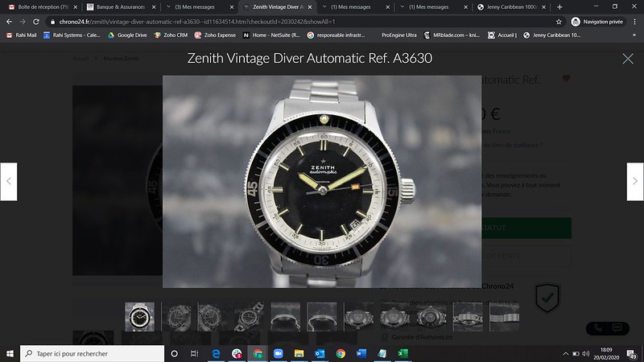
Task: Open responsable infrastr... bookmark
Action: coord(336,35)
